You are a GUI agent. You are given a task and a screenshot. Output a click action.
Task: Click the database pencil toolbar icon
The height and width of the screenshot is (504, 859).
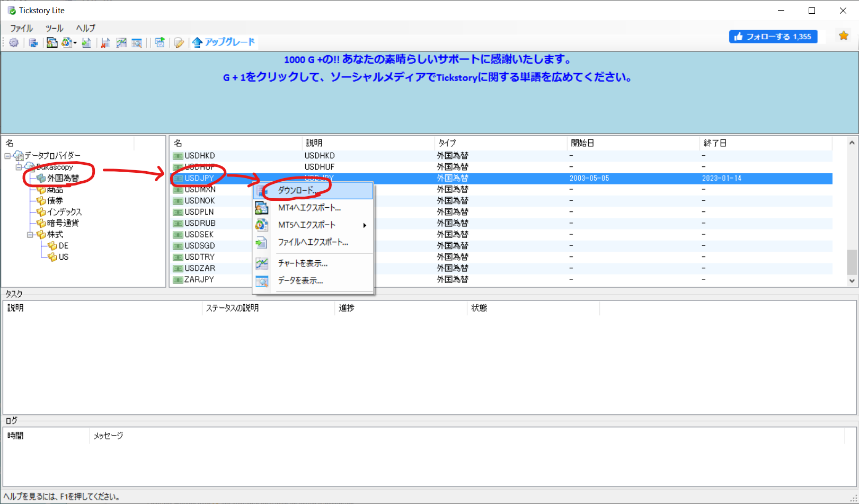coord(179,42)
